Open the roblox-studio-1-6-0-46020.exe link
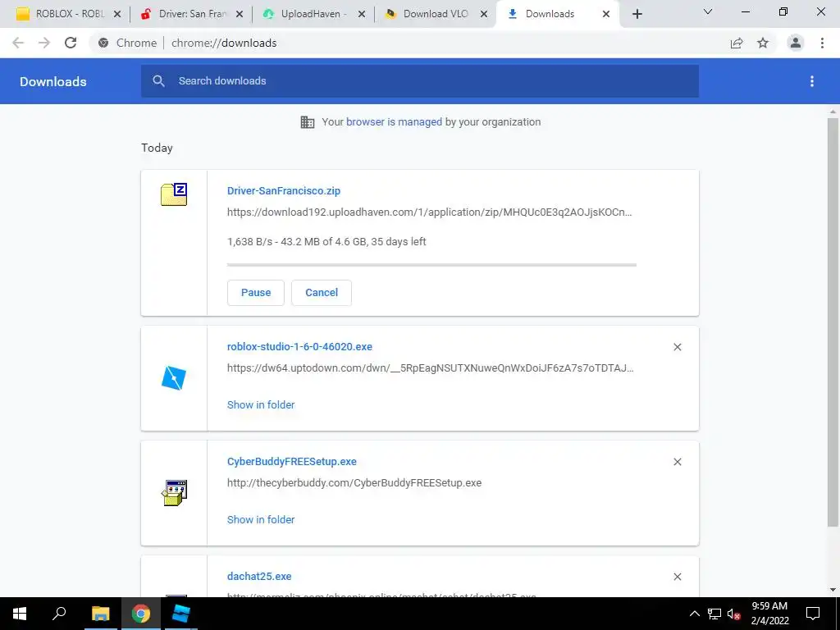This screenshot has height=630, width=840. [299, 347]
